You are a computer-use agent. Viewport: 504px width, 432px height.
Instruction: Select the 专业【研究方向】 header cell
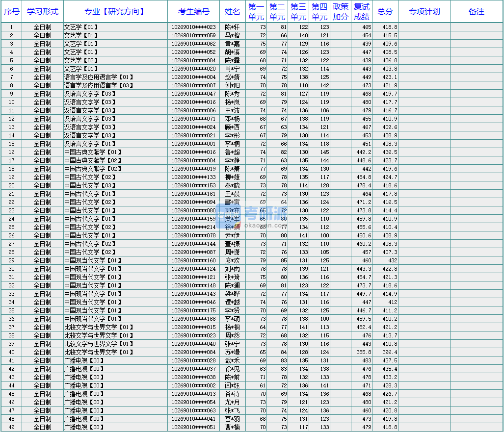(115, 11)
